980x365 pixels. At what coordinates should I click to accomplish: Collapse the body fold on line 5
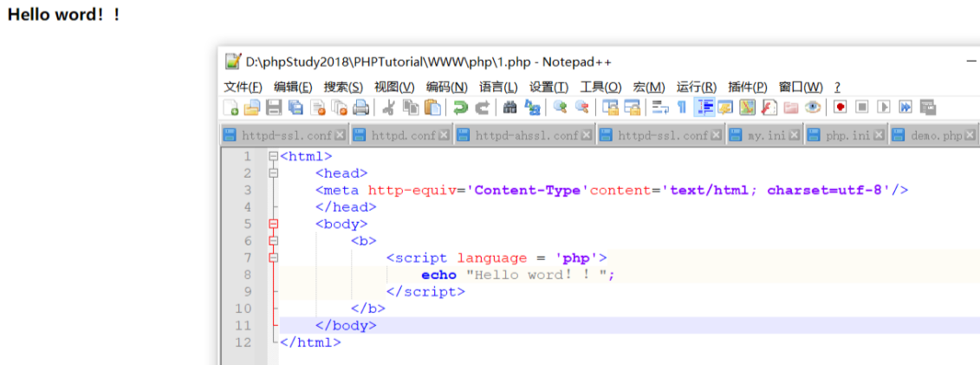(x=273, y=224)
